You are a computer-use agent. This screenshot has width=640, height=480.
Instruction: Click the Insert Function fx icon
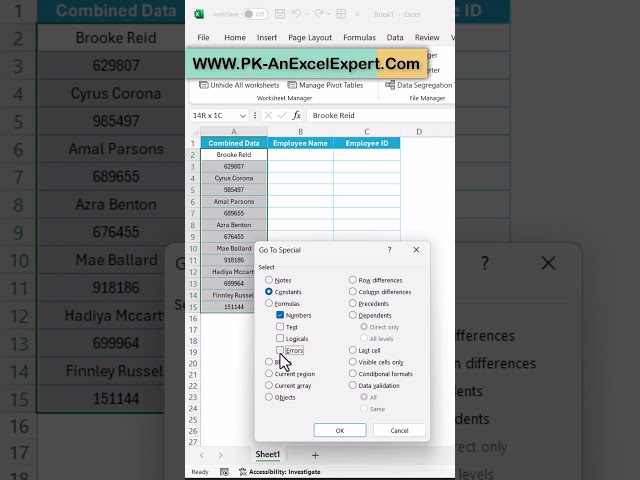click(x=297, y=116)
